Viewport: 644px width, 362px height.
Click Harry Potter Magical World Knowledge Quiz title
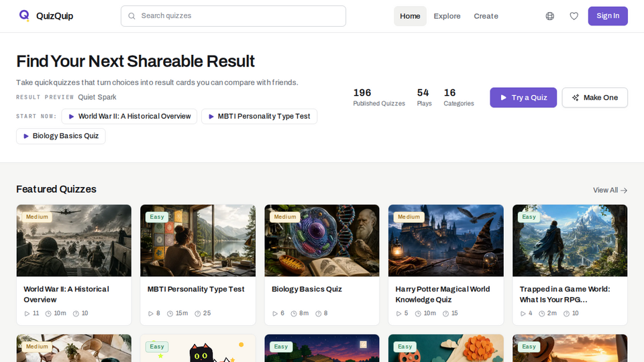442,294
